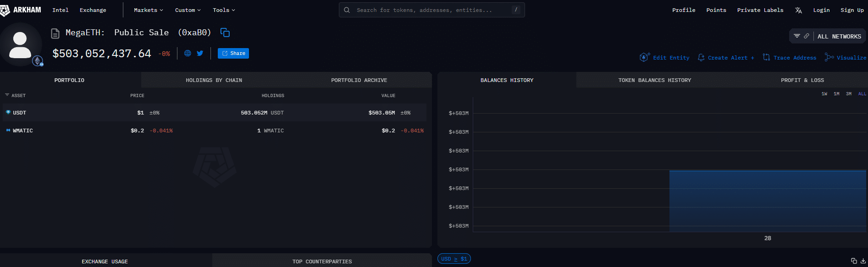Screen dimensions: 868x267
Task: Select the ALL chart range
Action: coord(862,94)
